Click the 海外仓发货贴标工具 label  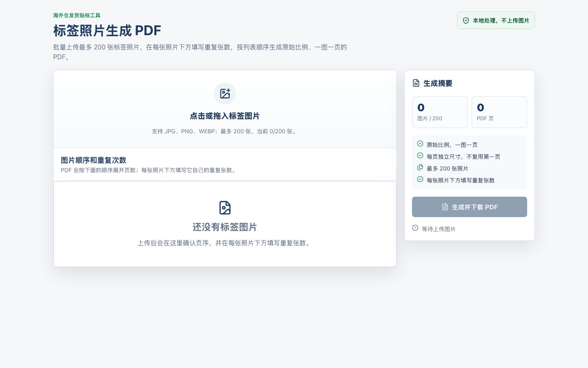point(77,16)
